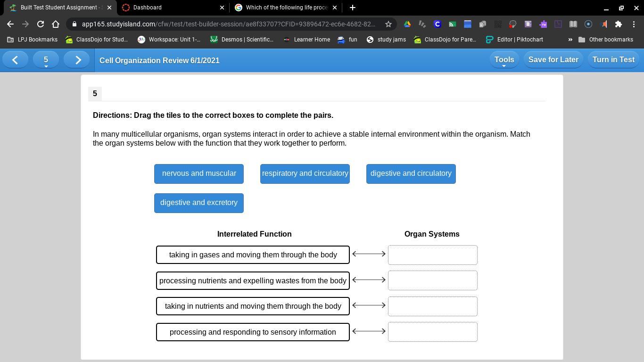Open Other bookmarks folder
This screenshot has height=362, width=644.
pos(606,40)
